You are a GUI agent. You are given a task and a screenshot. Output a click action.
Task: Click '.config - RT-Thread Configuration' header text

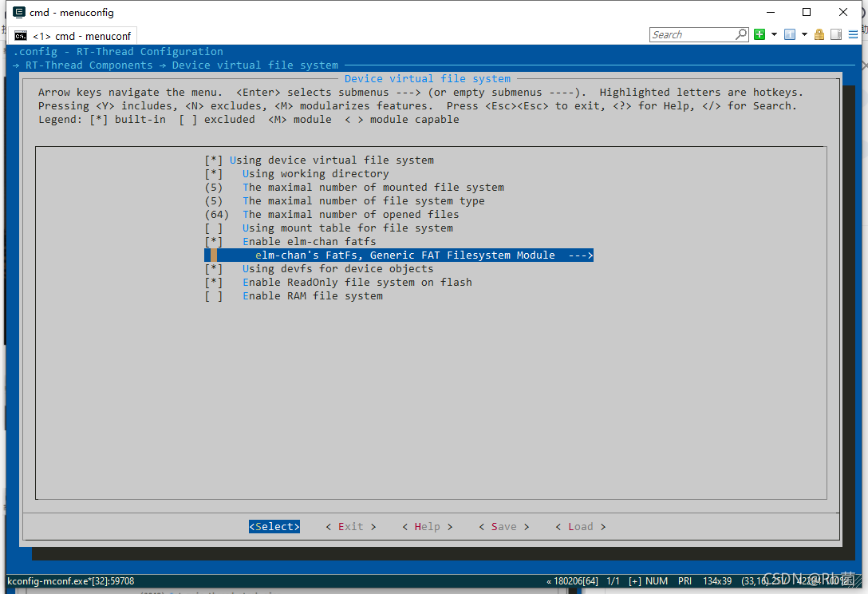118,52
